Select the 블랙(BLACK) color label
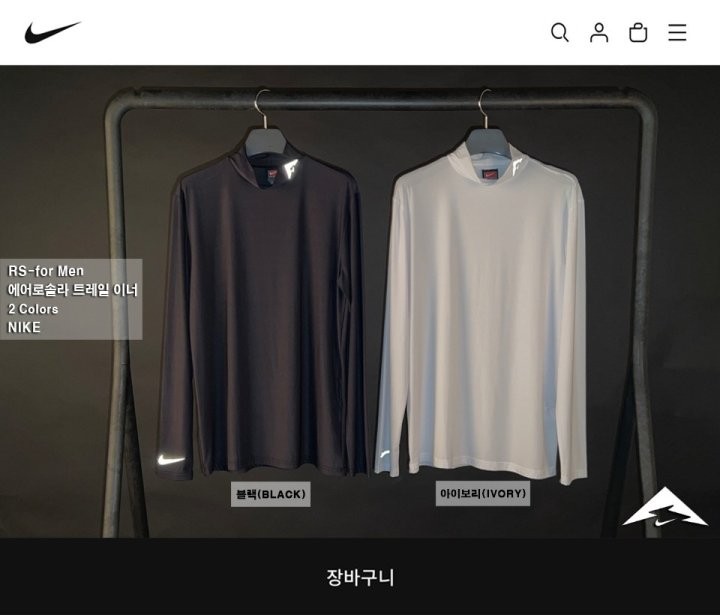Screen dimensions: 720x615 tap(270, 494)
